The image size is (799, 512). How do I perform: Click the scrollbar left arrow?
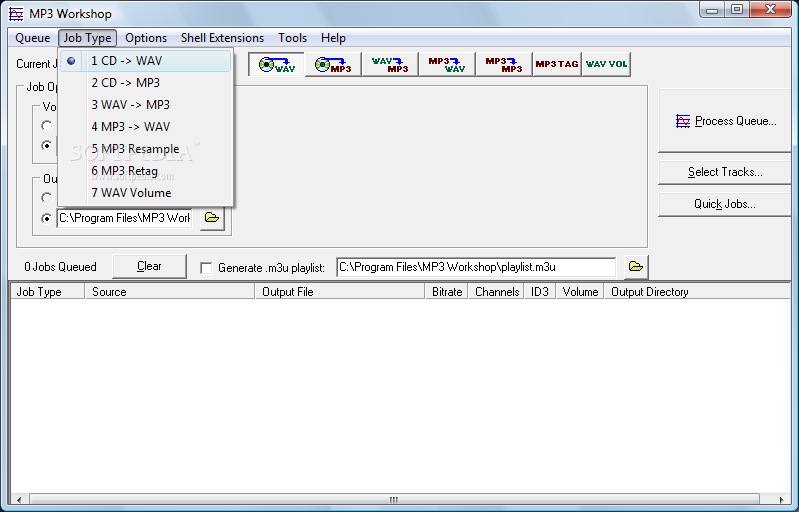pos(19,499)
